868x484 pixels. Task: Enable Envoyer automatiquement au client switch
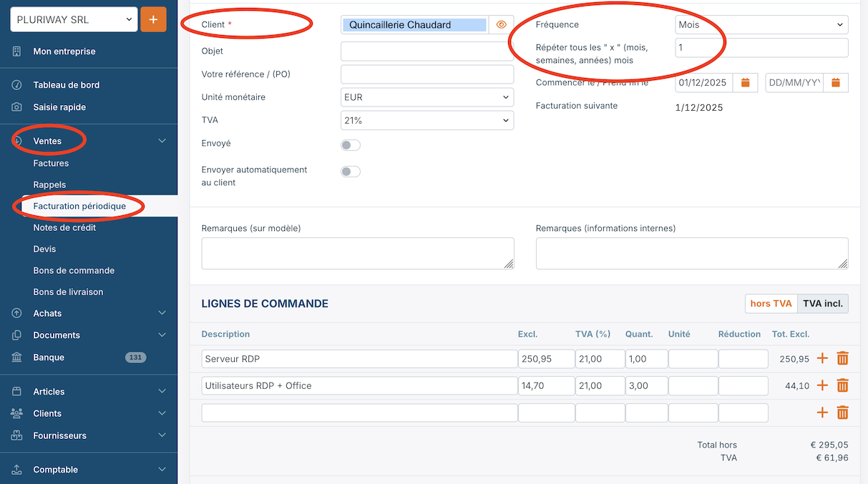click(x=351, y=172)
